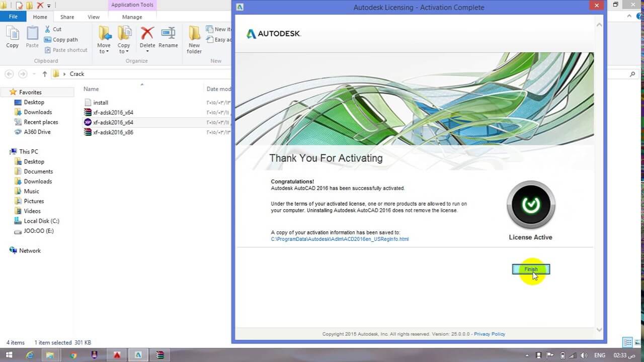Click the Finish button in Autodesk Licensing
Viewport: 644px width, 362px height.
tap(531, 269)
